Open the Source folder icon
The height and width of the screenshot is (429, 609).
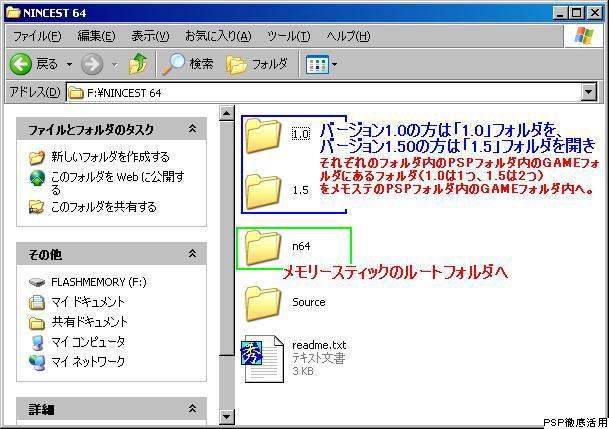263,303
